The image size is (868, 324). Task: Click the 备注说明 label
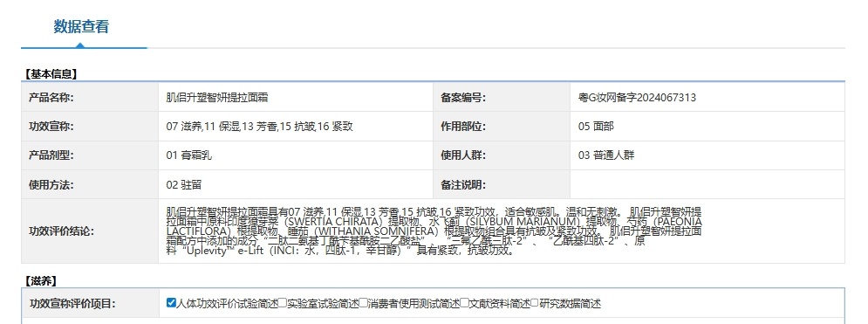[463, 185]
